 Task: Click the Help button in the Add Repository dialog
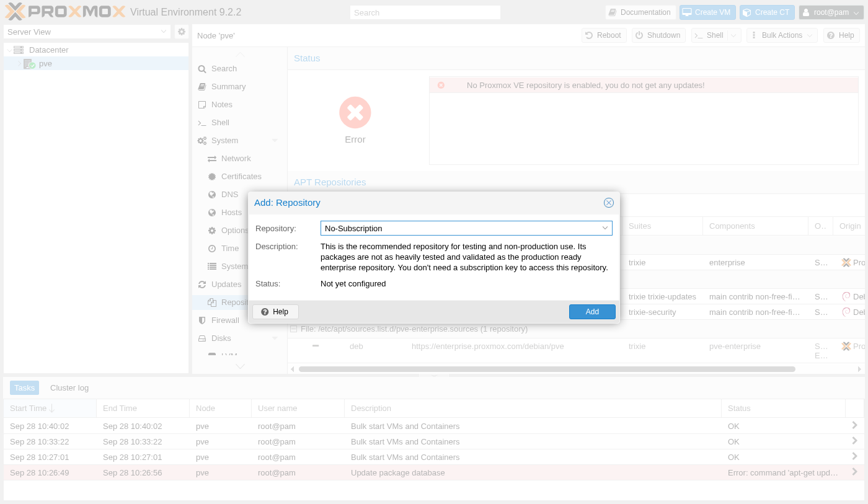pyautogui.click(x=275, y=312)
